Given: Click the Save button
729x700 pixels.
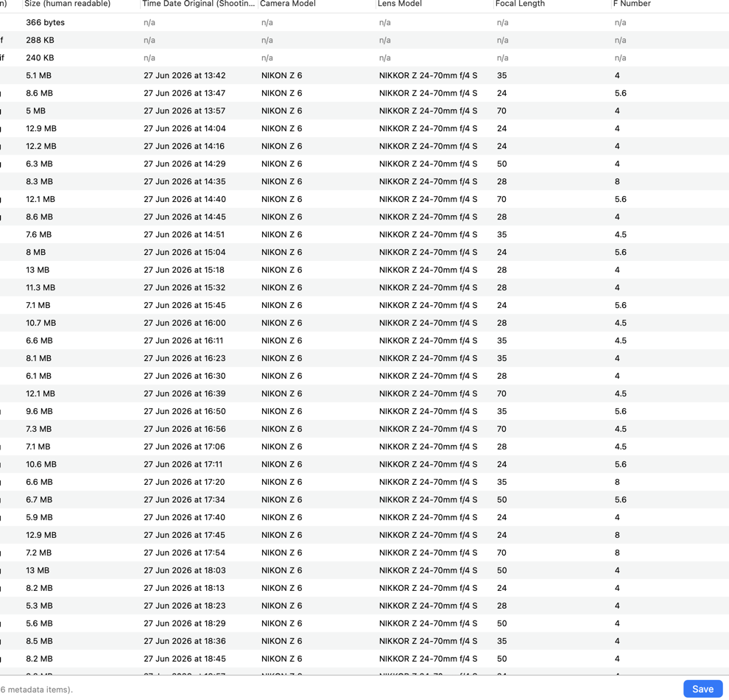Looking at the screenshot, I should [x=702, y=689].
